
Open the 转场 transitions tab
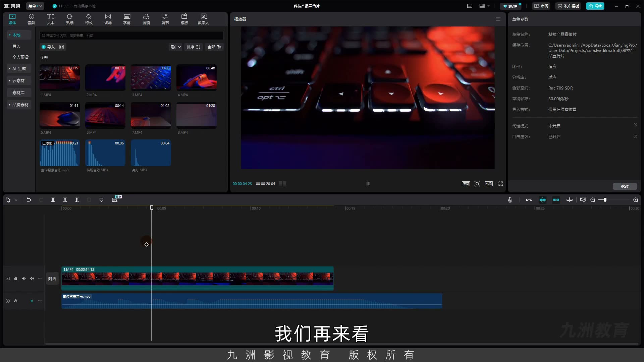(108, 19)
